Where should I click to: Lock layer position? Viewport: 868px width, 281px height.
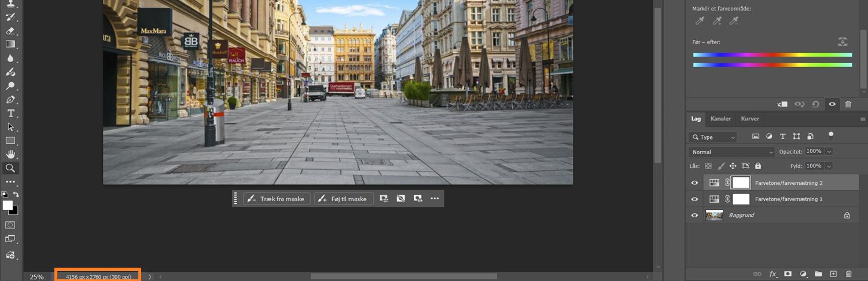[733, 166]
